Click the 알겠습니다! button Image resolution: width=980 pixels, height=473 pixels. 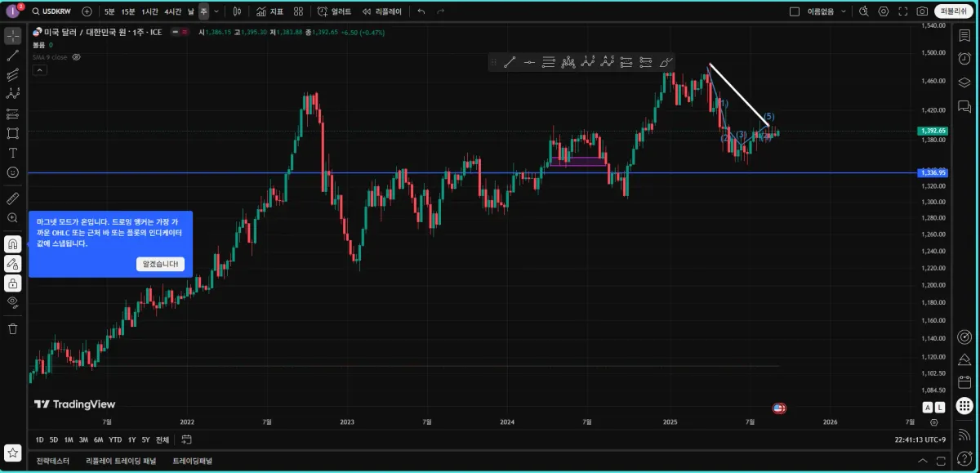coord(160,264)
